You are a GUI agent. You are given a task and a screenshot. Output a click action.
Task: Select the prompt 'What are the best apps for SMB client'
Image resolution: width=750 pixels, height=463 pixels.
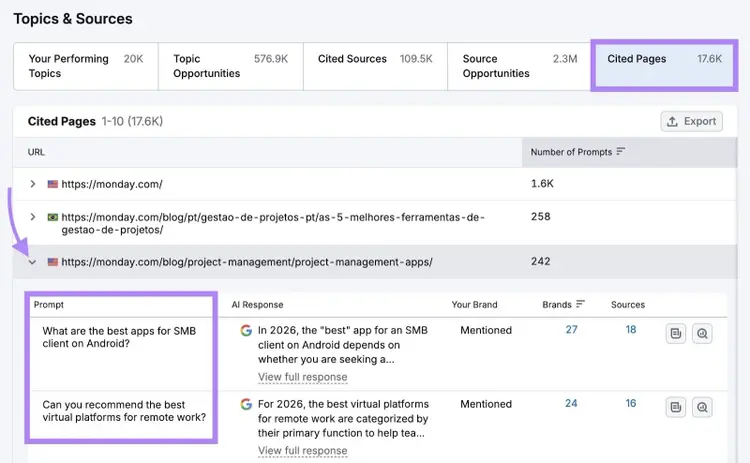[119, 337]
